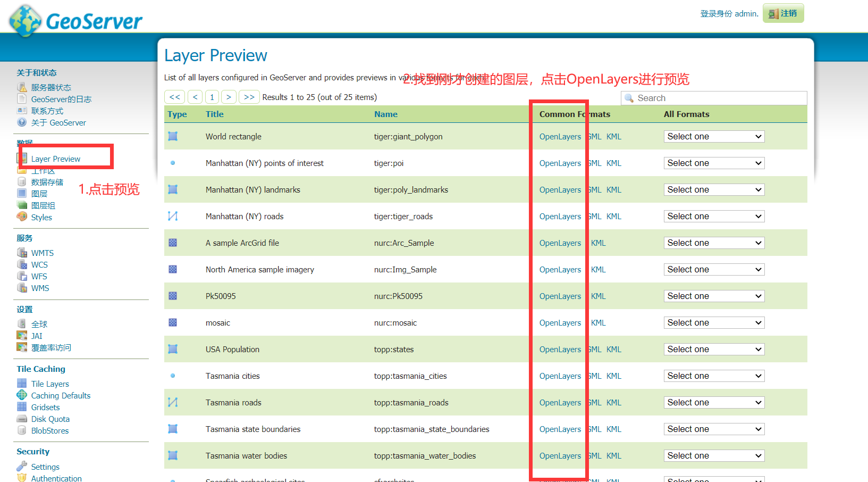Click the 注销 logout button

click(783, 13)
